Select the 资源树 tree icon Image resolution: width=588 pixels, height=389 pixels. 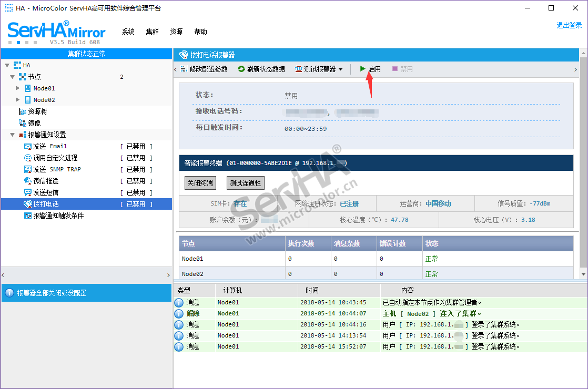pyautogui.click(x=23, y=111)
